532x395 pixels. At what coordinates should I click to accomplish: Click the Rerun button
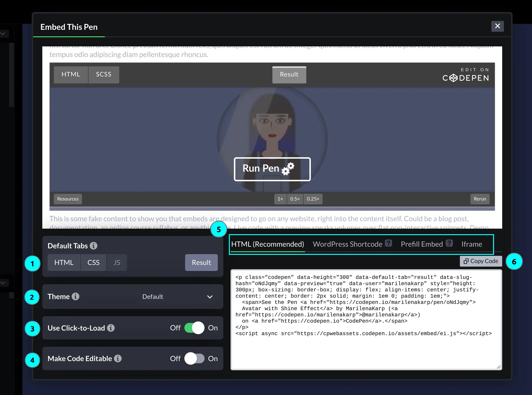480,199
